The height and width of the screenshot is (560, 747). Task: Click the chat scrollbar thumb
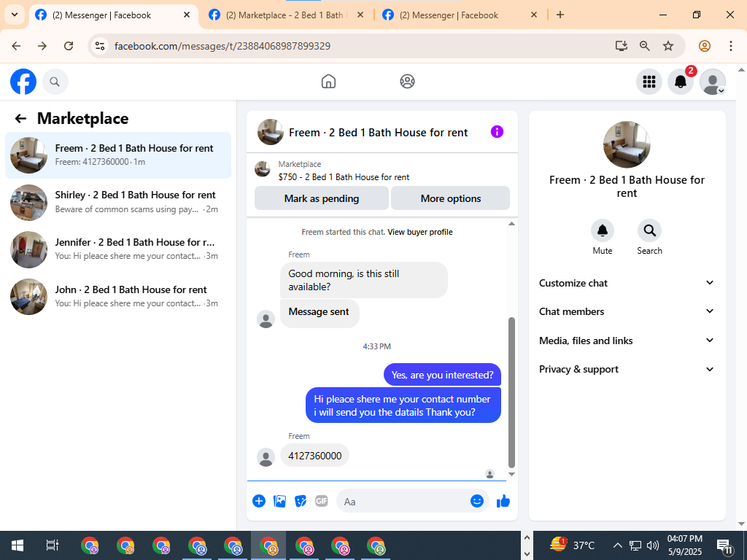[x=511, y=393]
